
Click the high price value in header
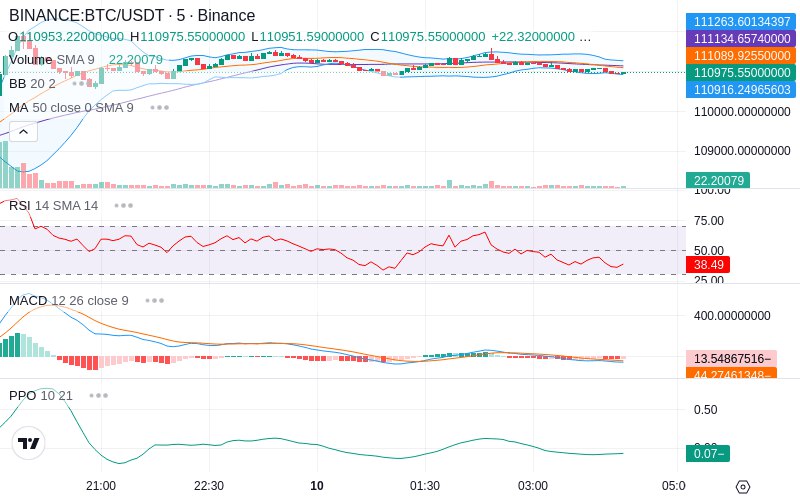click(x=192, y=37)
